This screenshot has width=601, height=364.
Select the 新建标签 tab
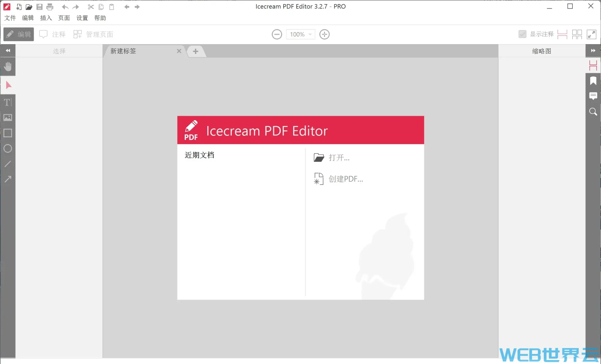pos(144,51)
